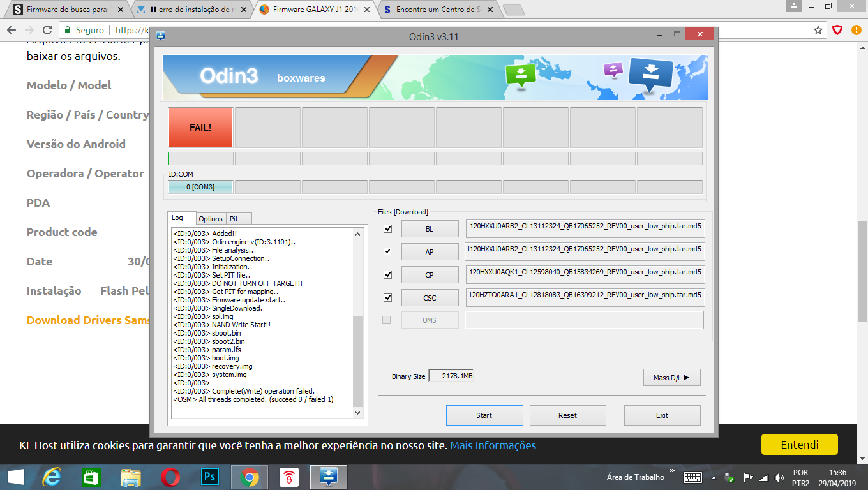Open the Windows Start menu
This screenshot has height=490, width=868.
tap(16, 477)
